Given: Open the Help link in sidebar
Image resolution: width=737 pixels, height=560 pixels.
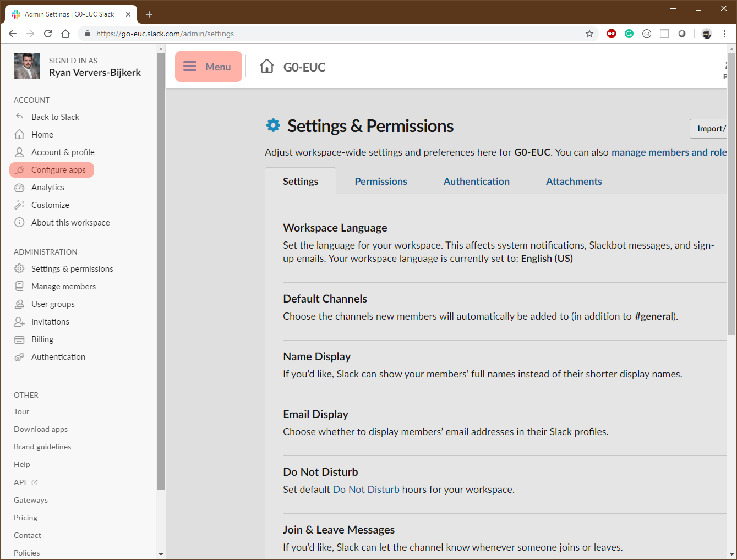Looking at the screenshot, I should (22, 464).
